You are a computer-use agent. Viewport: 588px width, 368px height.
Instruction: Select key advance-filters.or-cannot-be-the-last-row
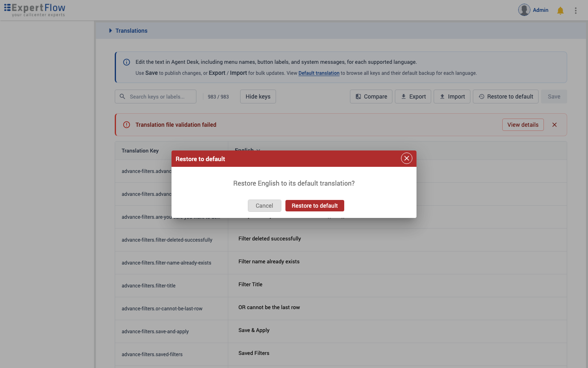click(162, 309)
